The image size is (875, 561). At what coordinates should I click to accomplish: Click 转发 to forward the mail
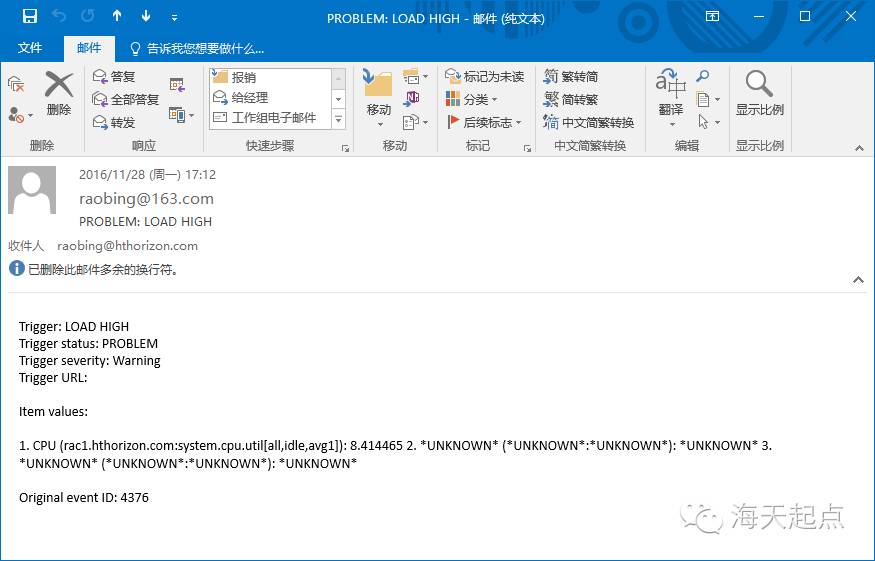click(x=114, y=122)
